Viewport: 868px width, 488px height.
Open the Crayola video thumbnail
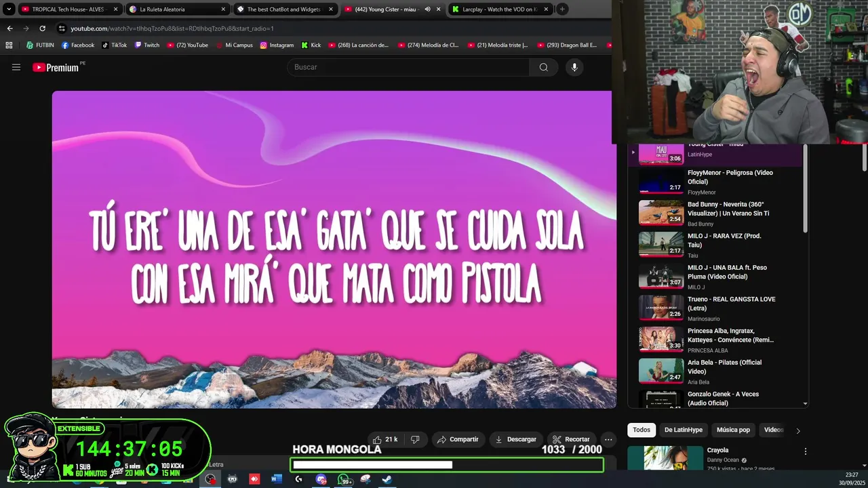pyautogui.click(x=665, y=457)
